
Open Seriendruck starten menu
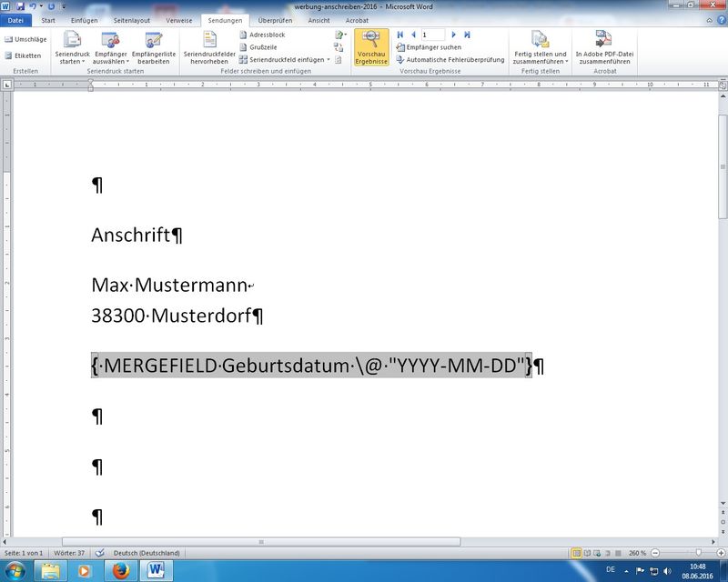[72, 47]
